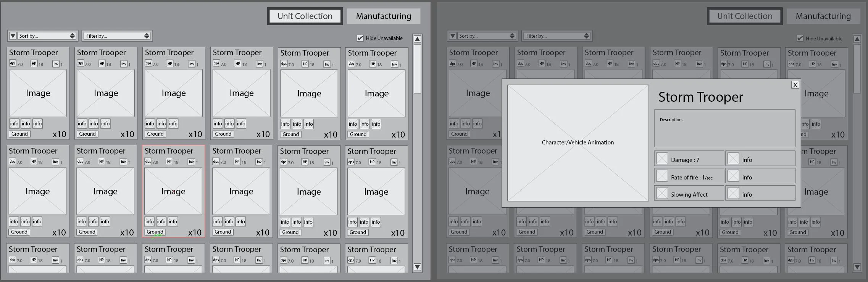Click Ground tag on left screen's first top-row card
Viewport: 868px width, 282px height.
[x=19, y=134]
